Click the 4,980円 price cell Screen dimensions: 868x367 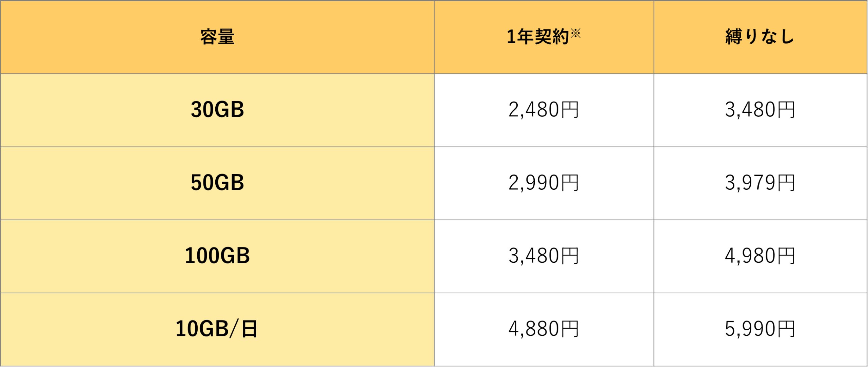pyautogui.click(x=760, y=256)
